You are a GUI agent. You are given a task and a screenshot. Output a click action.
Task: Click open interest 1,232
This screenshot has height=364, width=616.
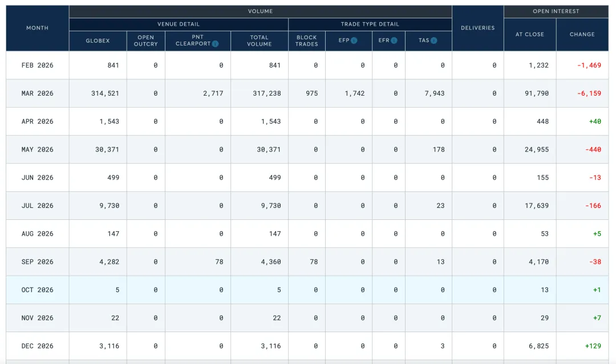click(x=538, y=65)
